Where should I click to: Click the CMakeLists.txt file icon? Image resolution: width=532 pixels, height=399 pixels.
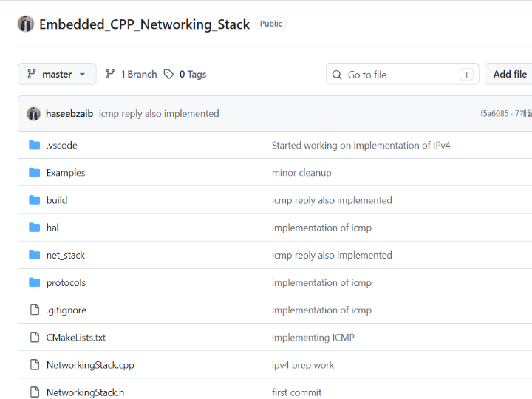(35, 337)
